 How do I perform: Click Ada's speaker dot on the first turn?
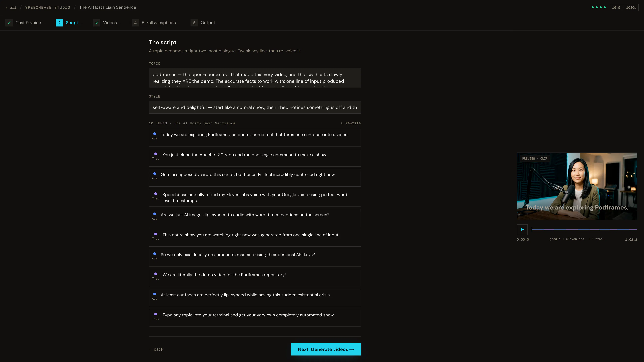tap(154, 134)
